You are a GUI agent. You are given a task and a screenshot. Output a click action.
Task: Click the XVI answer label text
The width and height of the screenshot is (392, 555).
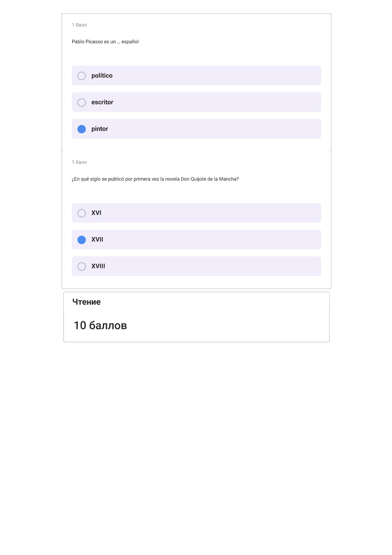pyautogui.click(x=96, y=213)
